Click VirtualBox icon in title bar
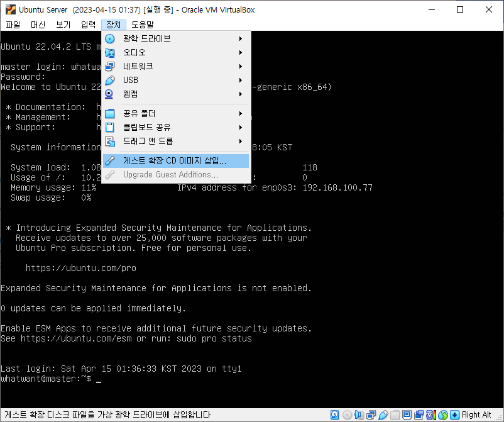The image size is (504, 422). point(10,9)
